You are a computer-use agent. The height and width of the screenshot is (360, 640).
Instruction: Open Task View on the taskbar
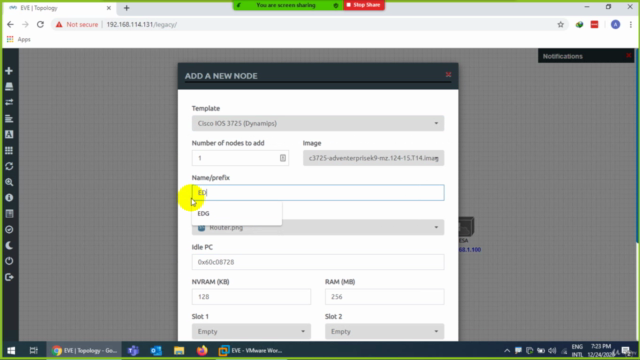pos(33,350)
